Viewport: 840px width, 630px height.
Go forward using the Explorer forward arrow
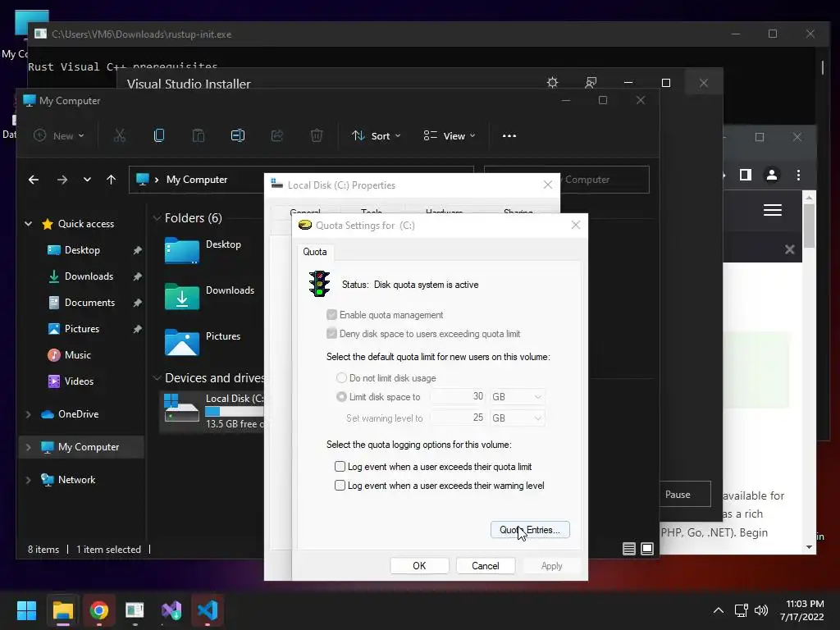click(62, 180)
